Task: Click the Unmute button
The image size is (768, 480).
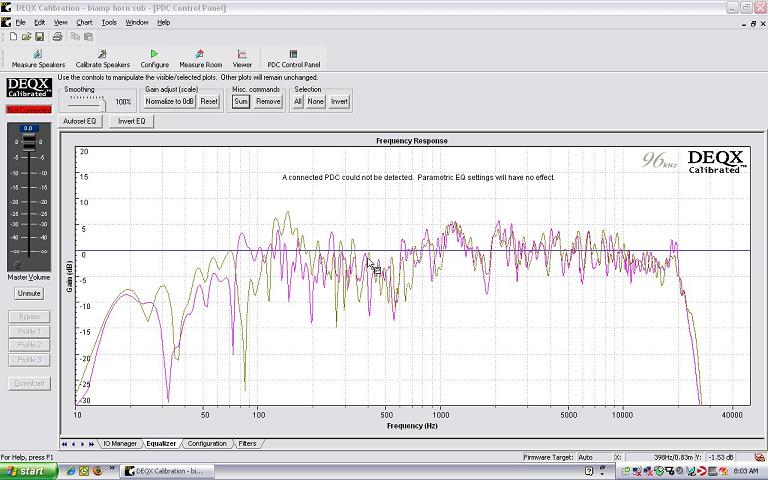Action: [x=29, y=293]
